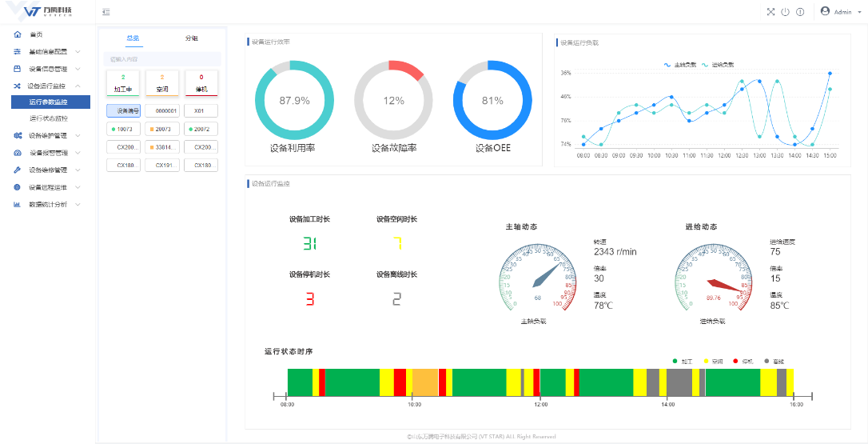Click the orange segment in status timeline
Image resolution: width=868 pixels, height=444 pixels.
[x=424, y=382]
